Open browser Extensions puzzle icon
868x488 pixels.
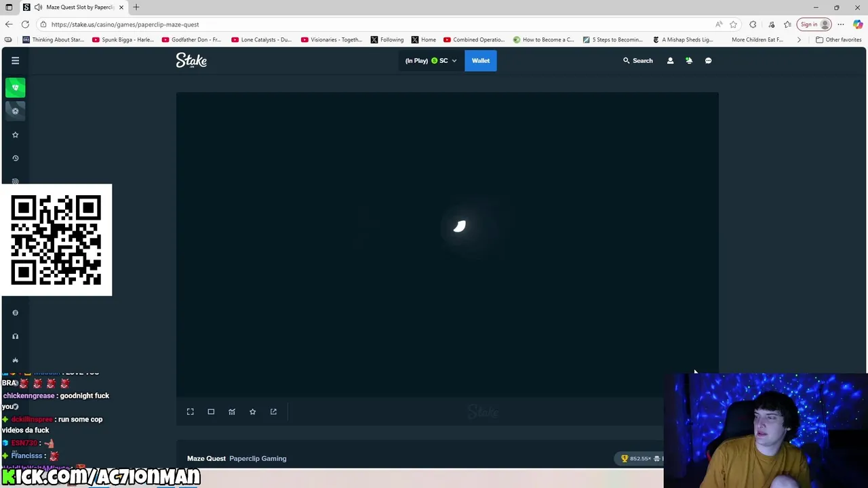753,24
